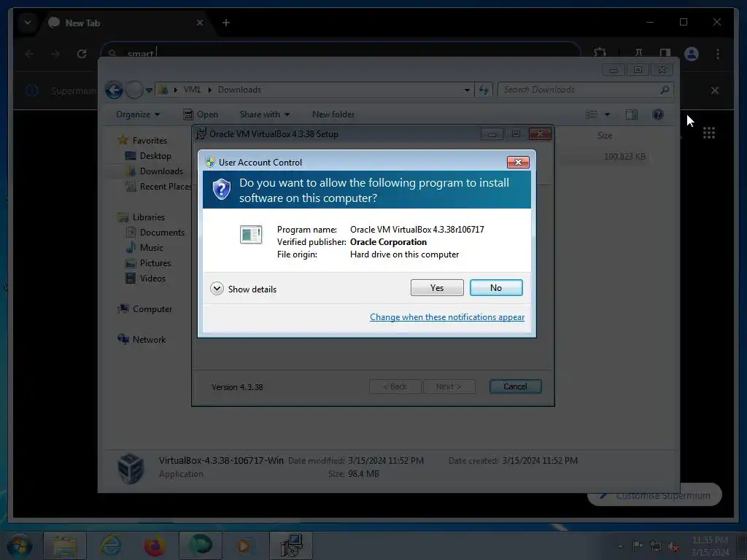Click the Search Downloads field
This screenshot has height=560, width=747.
point(586,90)
